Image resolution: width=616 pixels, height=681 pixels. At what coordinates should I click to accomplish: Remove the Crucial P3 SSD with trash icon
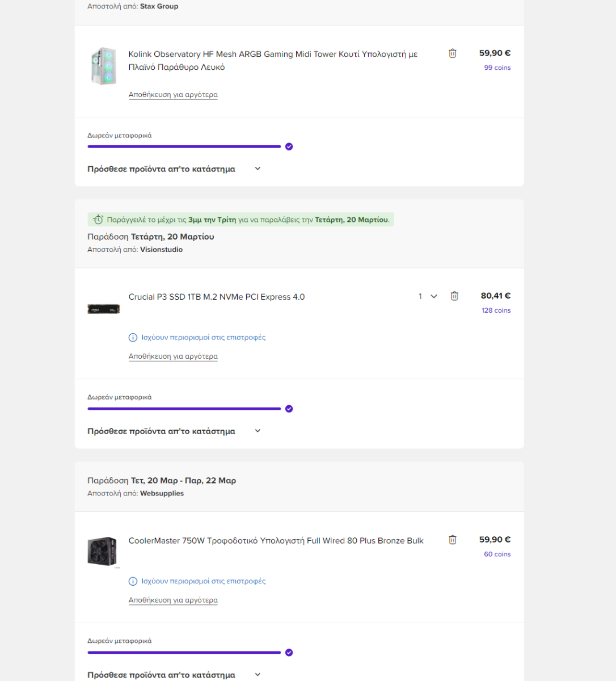[x=454, y=296]
